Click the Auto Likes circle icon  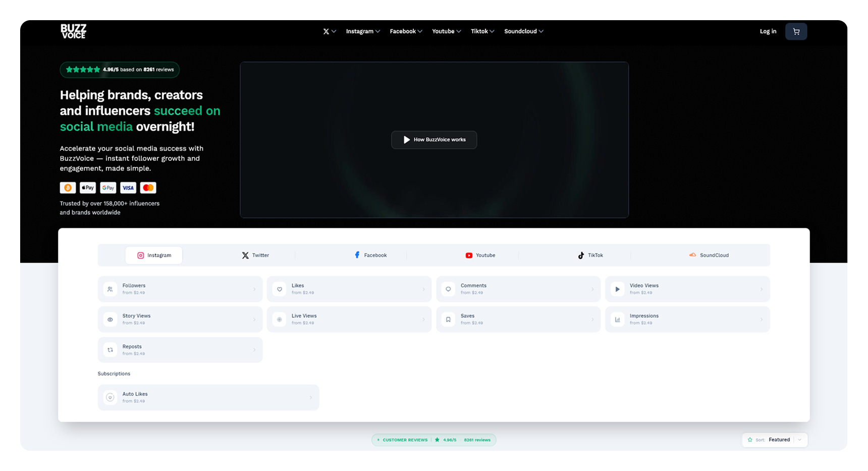tap(110, 397)
